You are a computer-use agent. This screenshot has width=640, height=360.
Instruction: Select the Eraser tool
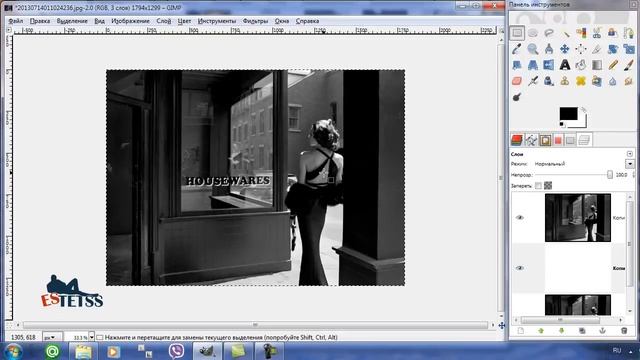[x=517, y=81]
